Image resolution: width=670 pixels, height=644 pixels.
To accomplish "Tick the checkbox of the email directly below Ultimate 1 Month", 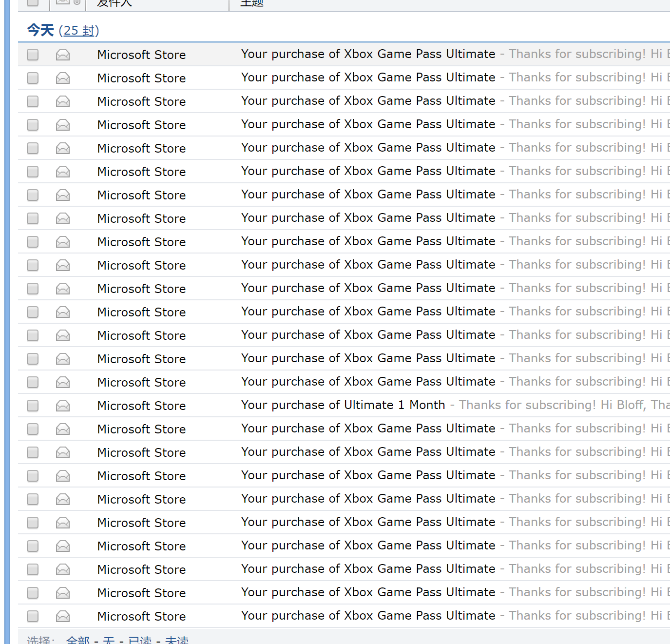I will [33, 429].
